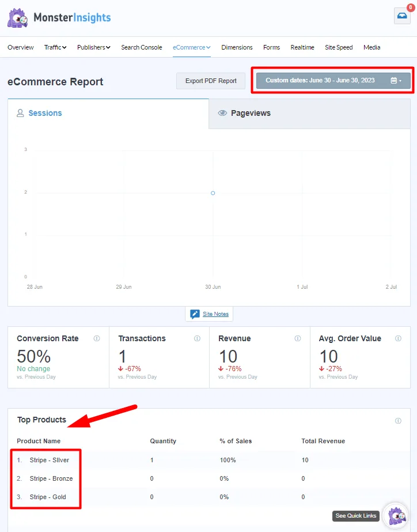Open the Site Notes link
417x532 pixels.
coord(215,314)
